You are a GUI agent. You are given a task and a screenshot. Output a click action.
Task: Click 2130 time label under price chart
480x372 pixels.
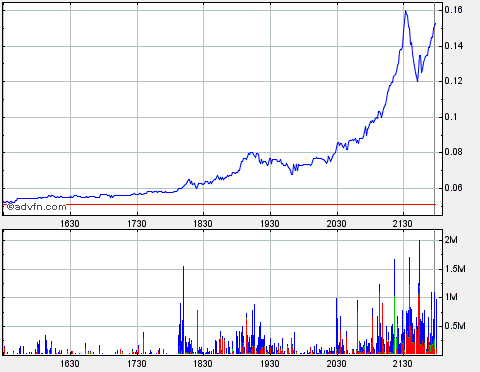[x=403, y=224]
